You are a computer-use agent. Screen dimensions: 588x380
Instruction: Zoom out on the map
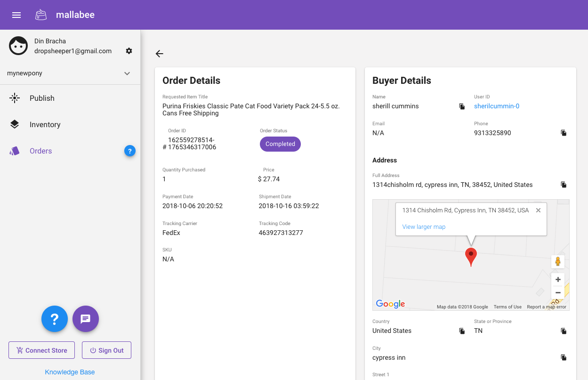tap(558, 292)
